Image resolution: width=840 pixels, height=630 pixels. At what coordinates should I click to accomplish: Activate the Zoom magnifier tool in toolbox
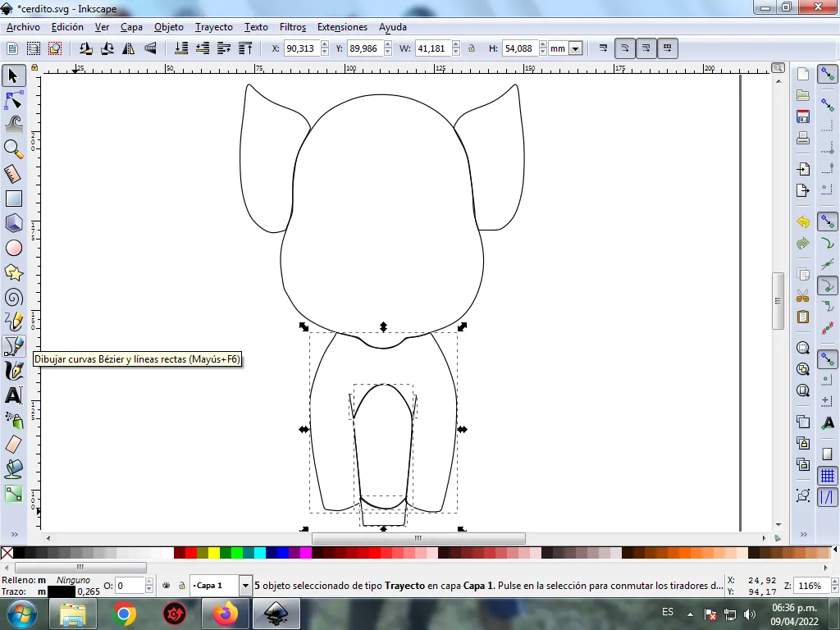pos(13,149)
